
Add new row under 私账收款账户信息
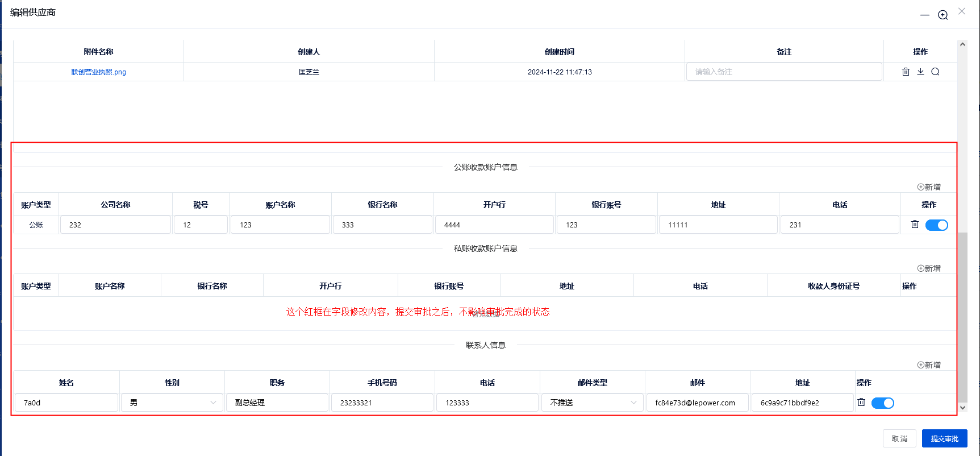pos(929,268)
